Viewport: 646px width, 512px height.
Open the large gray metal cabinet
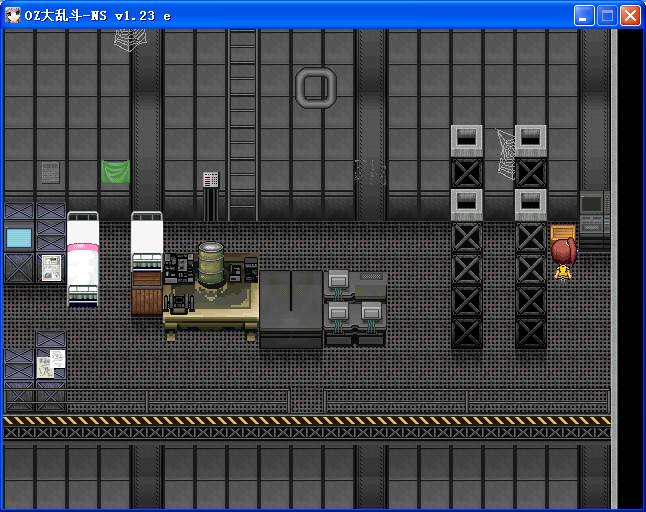pyautogui.click(x=291, y=309)
